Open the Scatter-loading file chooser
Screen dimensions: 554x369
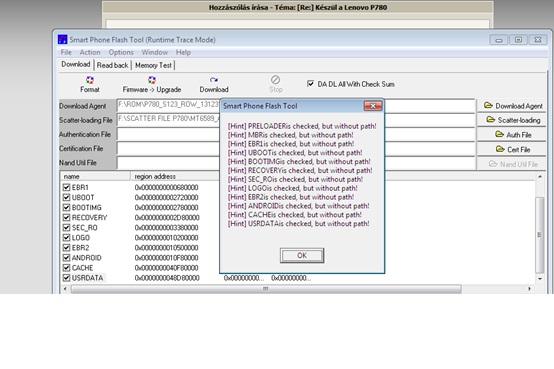[513, 120]
